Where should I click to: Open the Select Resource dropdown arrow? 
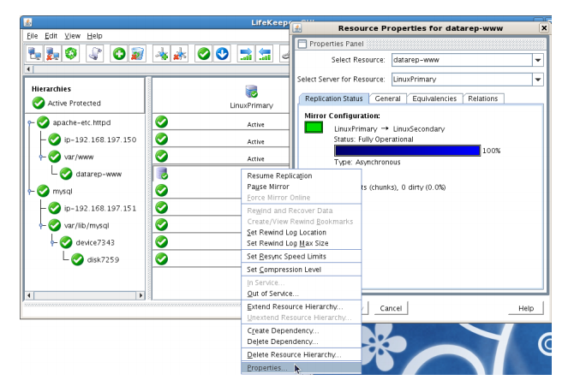pos(538,60)
